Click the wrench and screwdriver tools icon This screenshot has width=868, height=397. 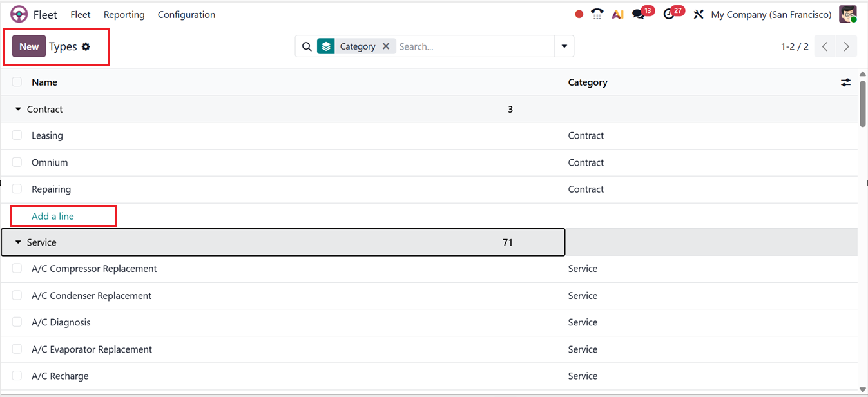(698, 14)
